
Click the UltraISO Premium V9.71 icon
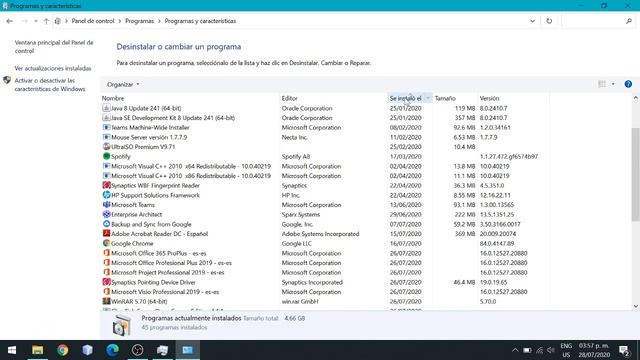pos(106,147)
